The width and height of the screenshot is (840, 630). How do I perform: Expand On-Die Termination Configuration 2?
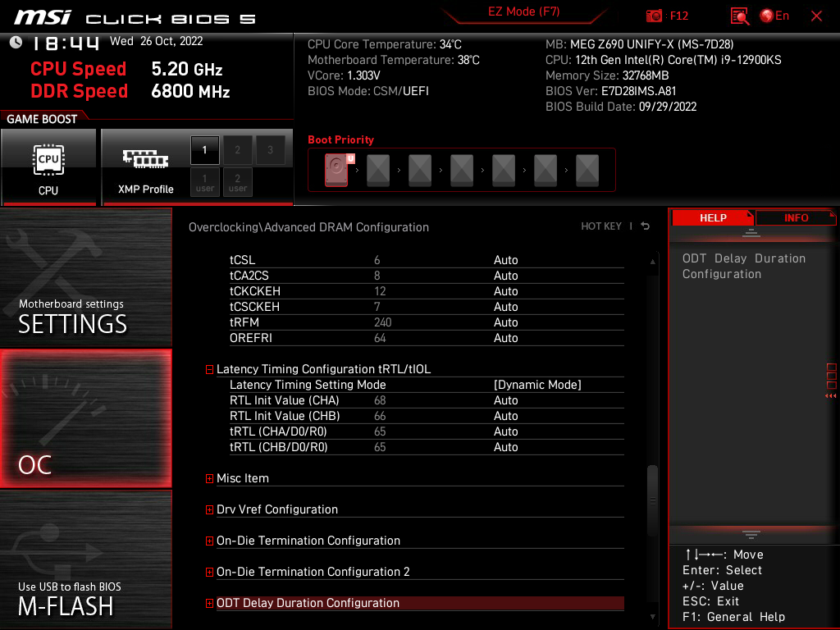pos(209,572)
